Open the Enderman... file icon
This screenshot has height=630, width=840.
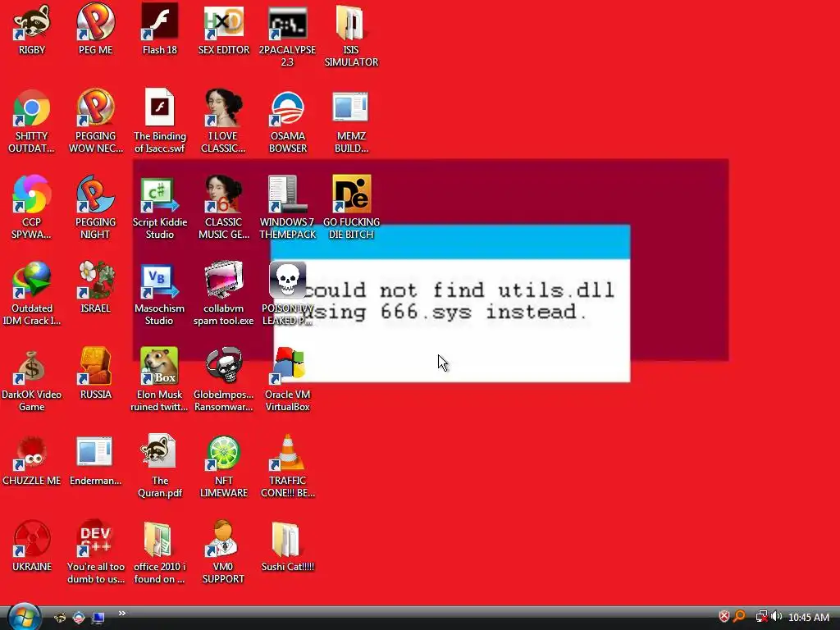tap(95, 453)
